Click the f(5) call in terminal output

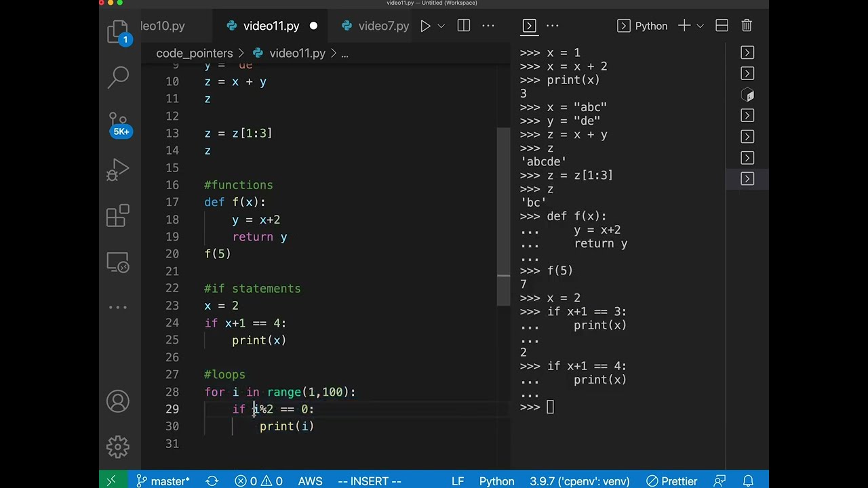(560, 270)
